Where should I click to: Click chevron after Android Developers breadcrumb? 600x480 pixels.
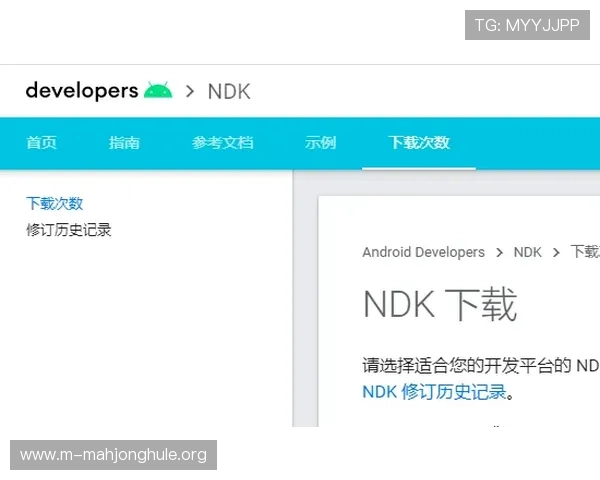pos(499,253)
